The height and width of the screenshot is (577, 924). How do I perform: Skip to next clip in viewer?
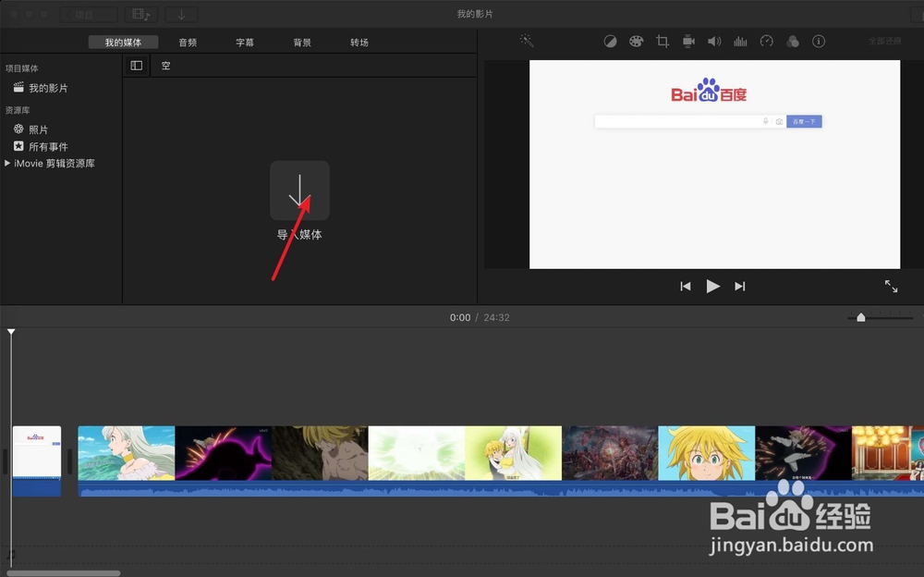point(739,286)
